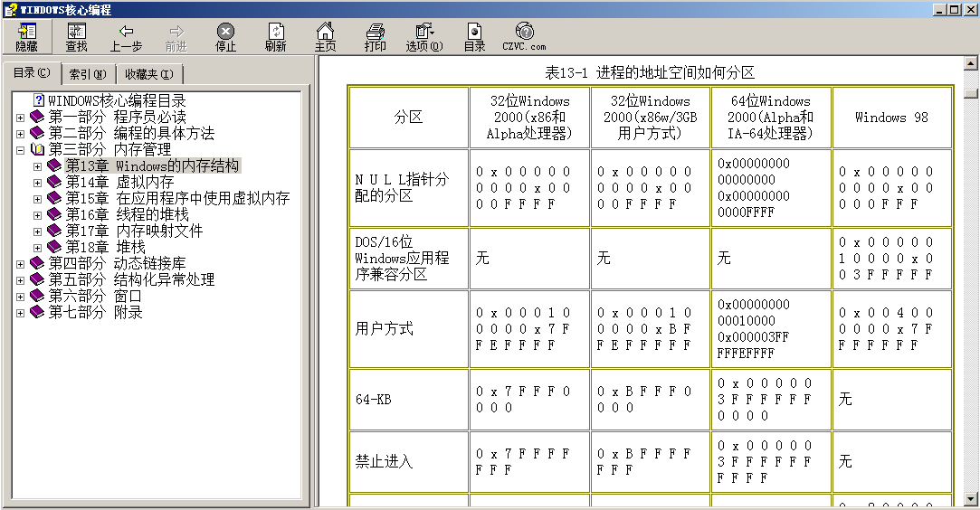Screen dimensions: 980x510
Task: Expand the 第六部分 窗口 node
Action: pos(20,296)
